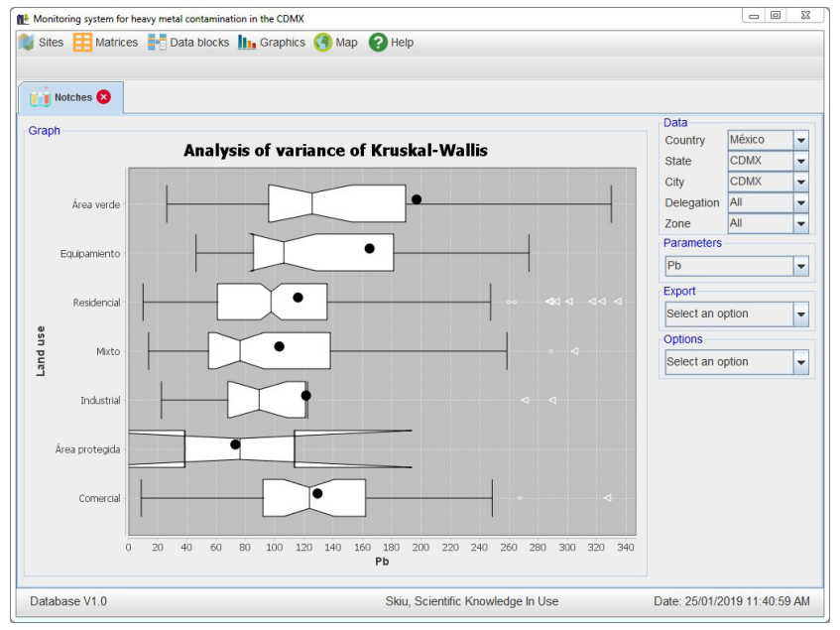Expand the Options select dropdown
Viewport: 840px width, 630px height.
pyautogui.click(x=800, y=362)
